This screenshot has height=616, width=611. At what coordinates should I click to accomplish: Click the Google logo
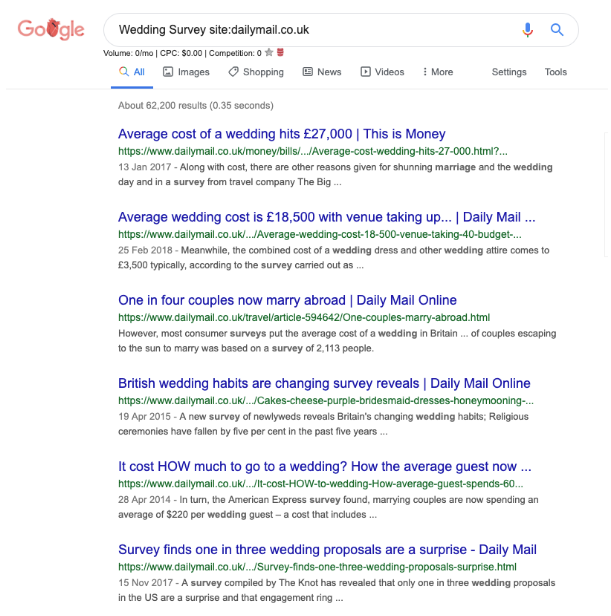pos(51,29)
